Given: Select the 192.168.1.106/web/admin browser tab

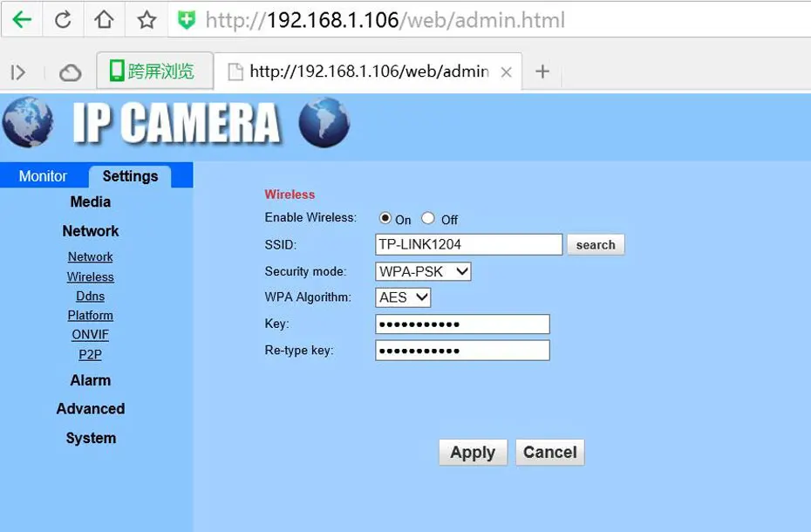Looking at the screenshot, I should (368, 72).
